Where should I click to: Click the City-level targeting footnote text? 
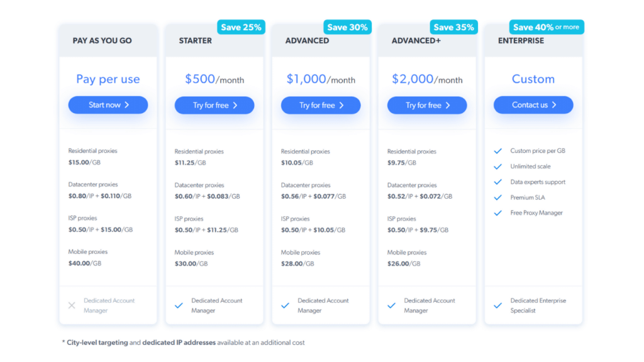tap(97, 343)
